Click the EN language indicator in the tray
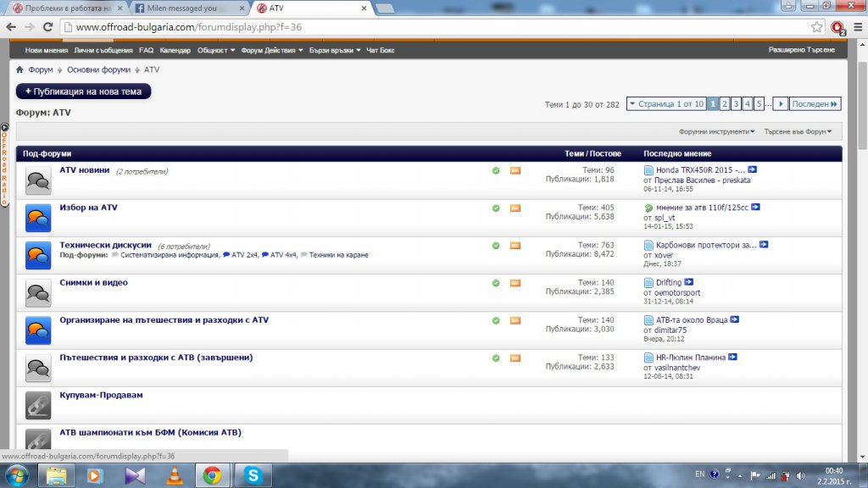Screen dimensions: 868x488 (x=699, y=474)
